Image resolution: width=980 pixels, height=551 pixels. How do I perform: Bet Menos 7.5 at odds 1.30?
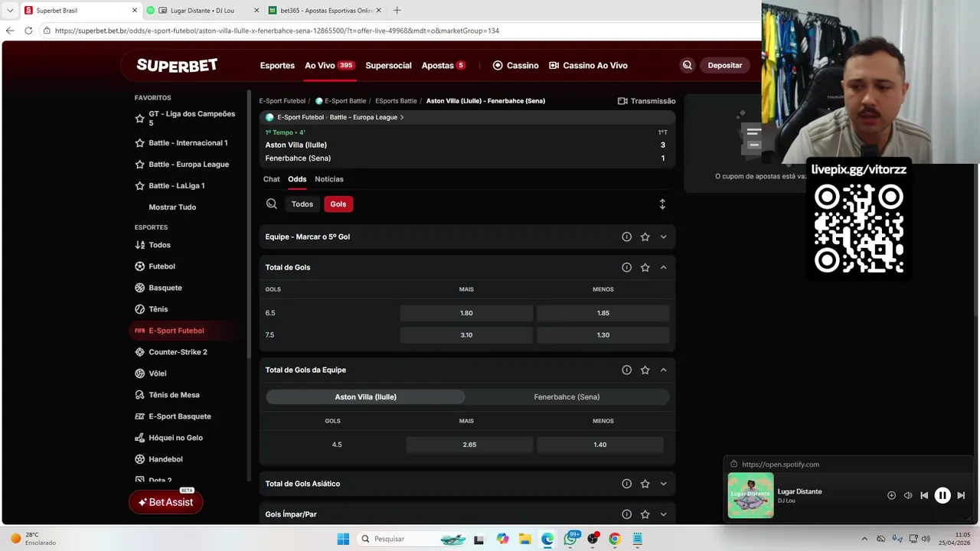click(x=603, y=335)
